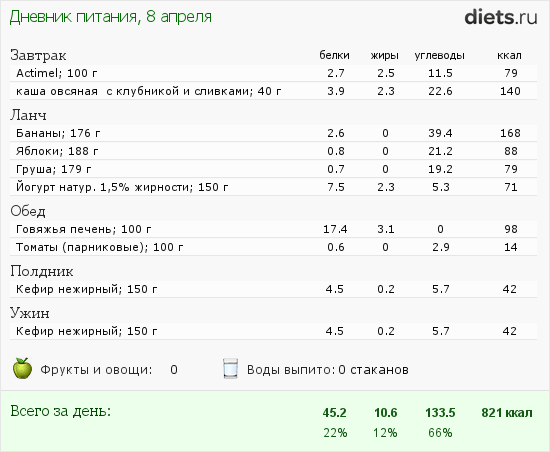Viewport: 550px width, 452px height.
Task: Click the diets.ru logo
Action: (x=501, y=18)
